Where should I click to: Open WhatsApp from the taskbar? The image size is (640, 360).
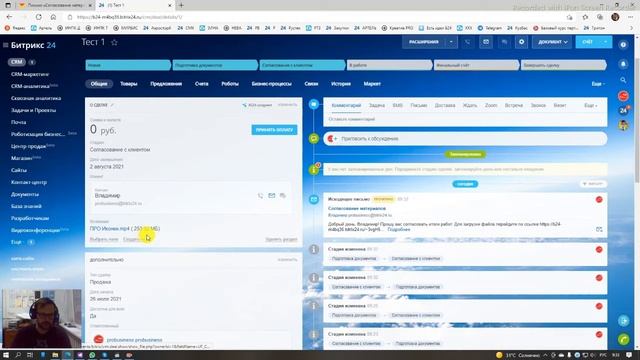click(92, 355)
